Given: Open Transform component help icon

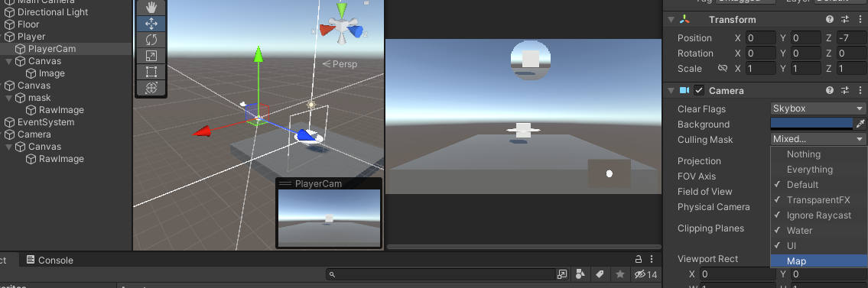Looking at the screenshot, I should point(829,19).
